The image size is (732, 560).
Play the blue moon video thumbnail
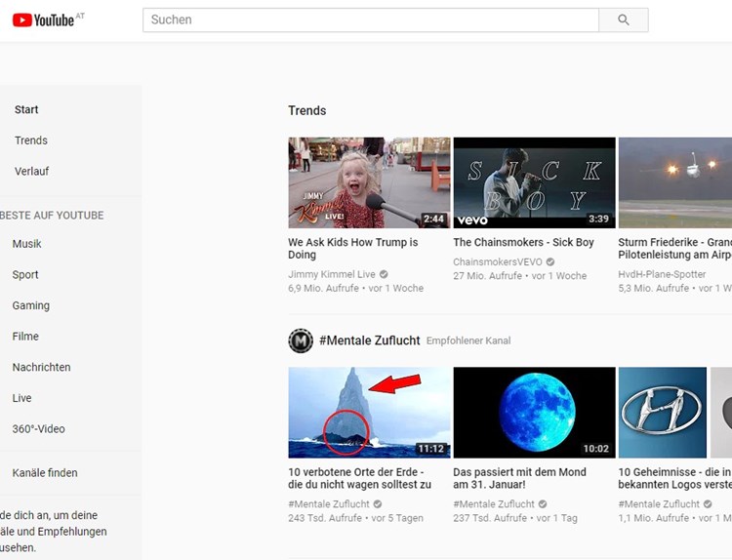(x=534, y=413)
